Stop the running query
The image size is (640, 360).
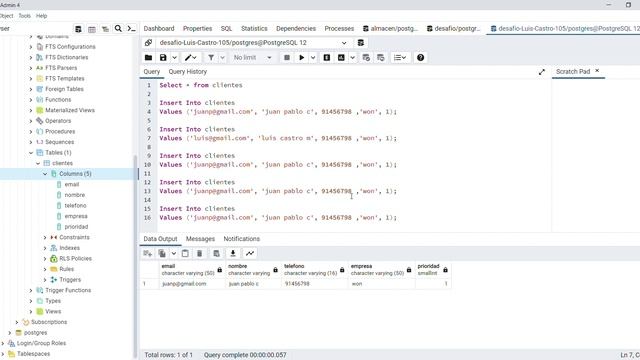(x=287, y=58)
